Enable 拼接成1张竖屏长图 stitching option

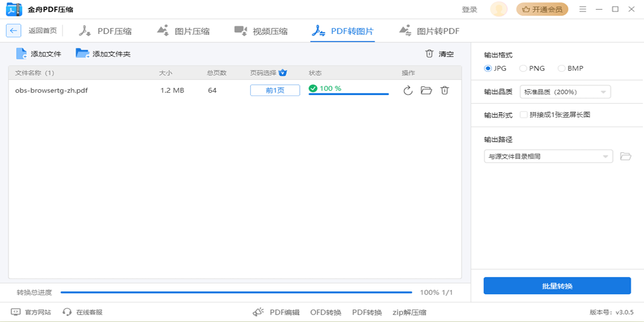click(x=523, y=114)
